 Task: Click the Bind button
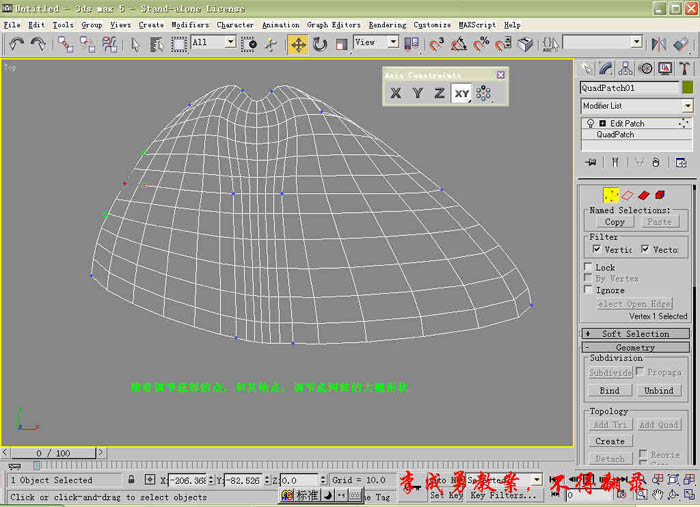[x=609, y=391]
